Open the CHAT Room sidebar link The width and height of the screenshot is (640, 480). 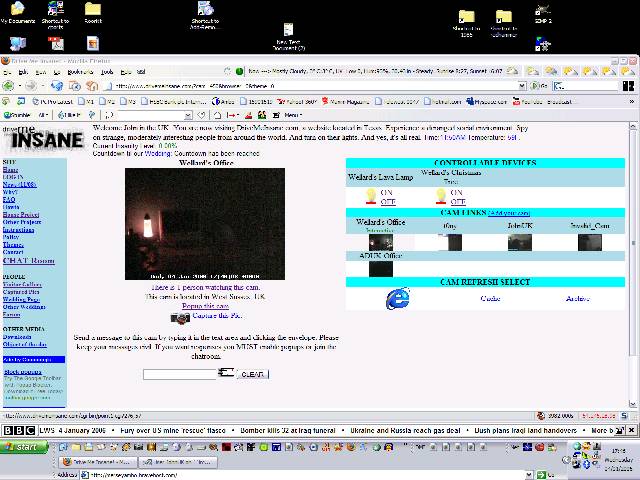pyautogui.click(x=29, y=260)
